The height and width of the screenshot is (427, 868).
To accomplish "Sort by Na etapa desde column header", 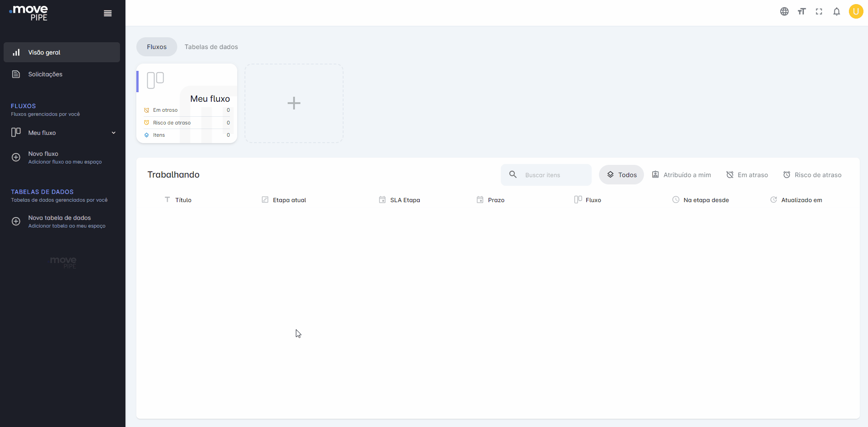I will [706, 200].
